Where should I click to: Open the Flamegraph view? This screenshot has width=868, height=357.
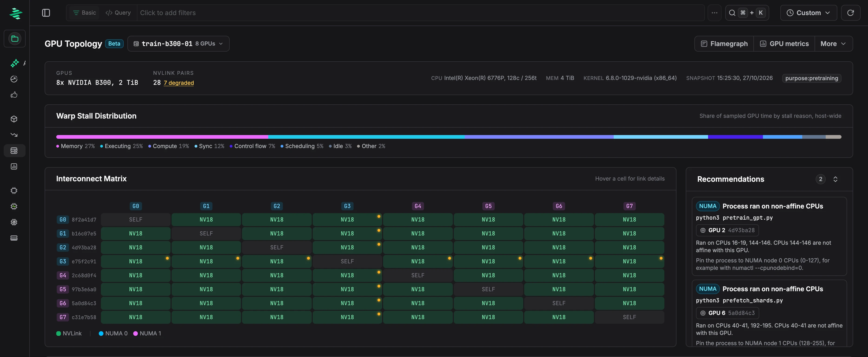pos(724,44)
